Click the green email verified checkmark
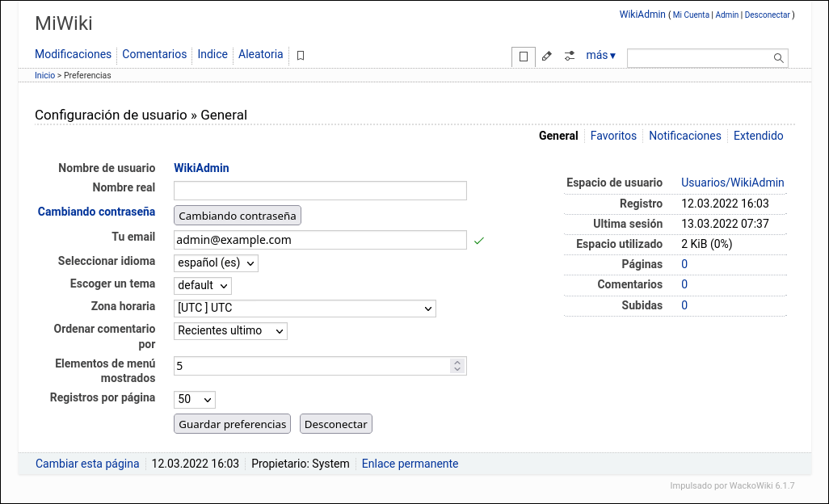 tap(478, 241)
